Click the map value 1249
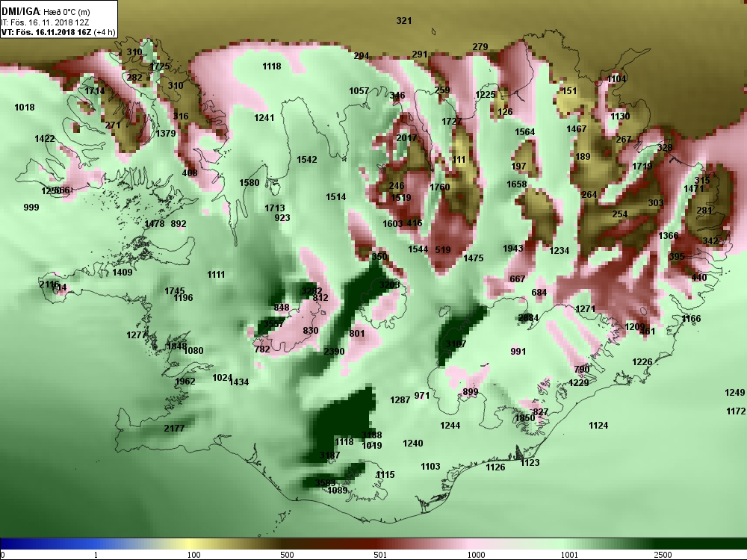This screenshot has height=560, width=747. coord(734,393)
